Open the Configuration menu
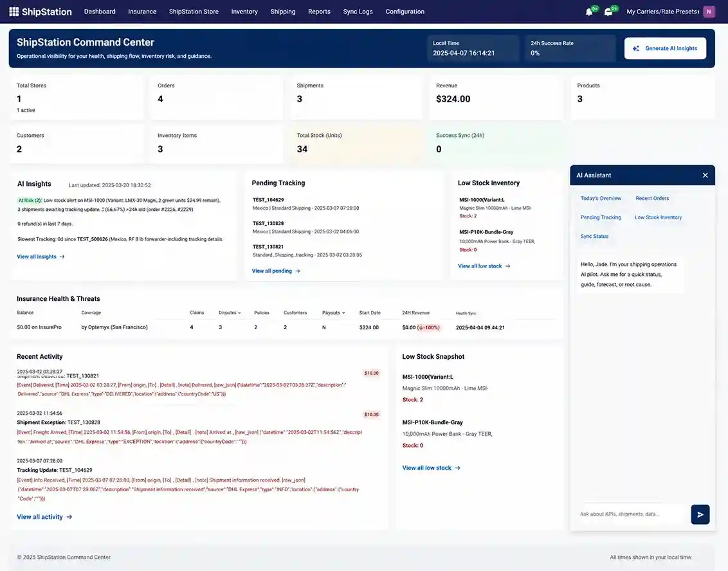The height and width of the screenshot is (571, 728). point(405,12)
